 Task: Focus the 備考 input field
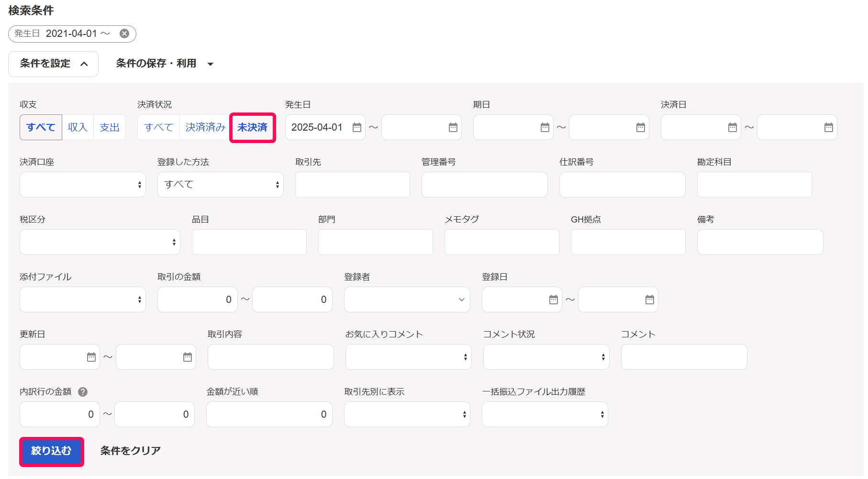760,242
